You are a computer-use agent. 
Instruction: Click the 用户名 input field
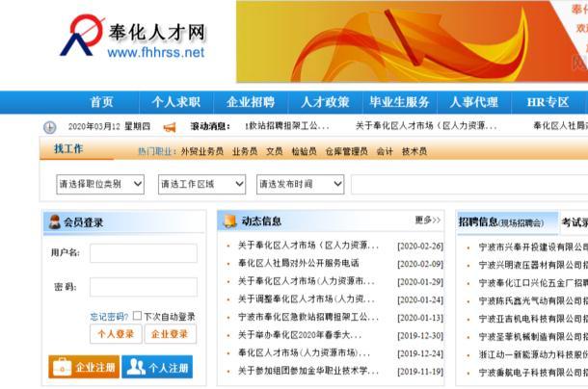coord(143,253)
